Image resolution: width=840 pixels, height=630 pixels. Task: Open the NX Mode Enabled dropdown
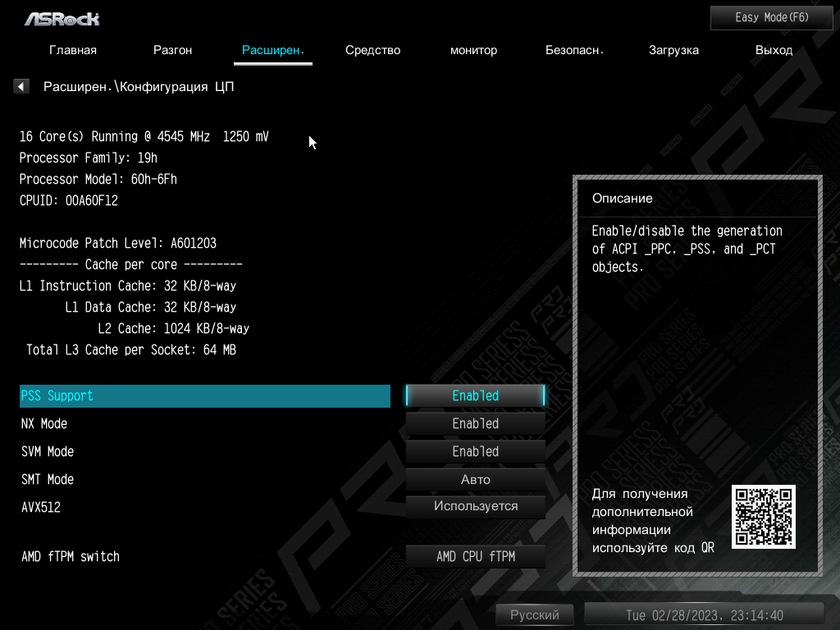(x=476, y=424)
